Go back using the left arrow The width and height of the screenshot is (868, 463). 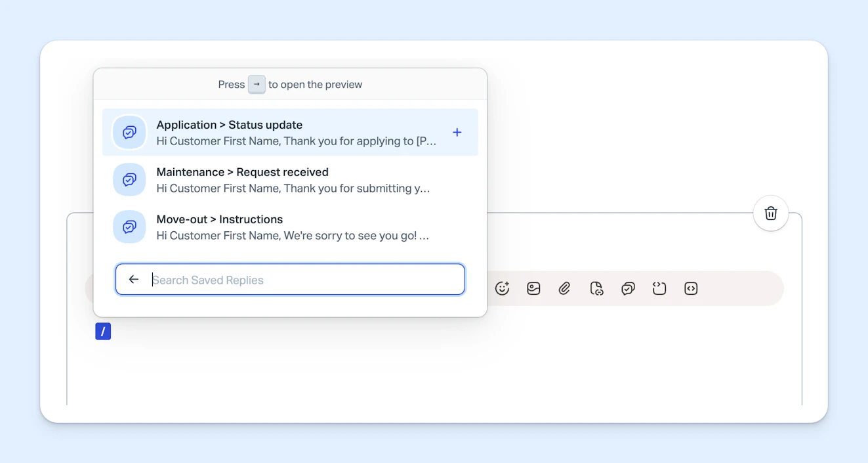133,278
